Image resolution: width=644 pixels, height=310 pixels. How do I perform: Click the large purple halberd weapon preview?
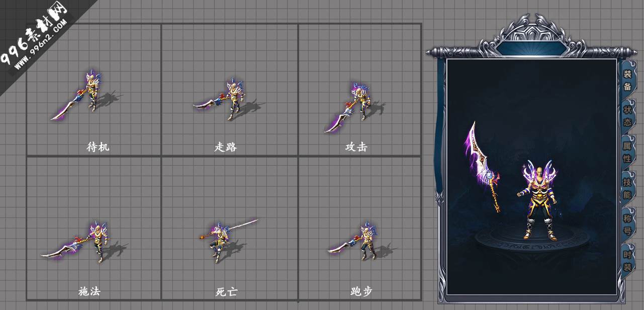482,166
